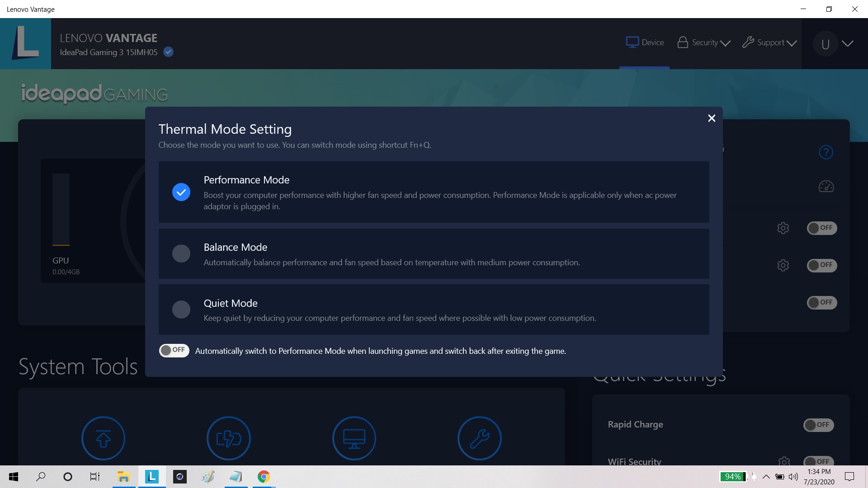Click Lenovo Vantage taskbar icon
Screen dimensions: 868x488
pyautogui.click(x=152, y=477)
